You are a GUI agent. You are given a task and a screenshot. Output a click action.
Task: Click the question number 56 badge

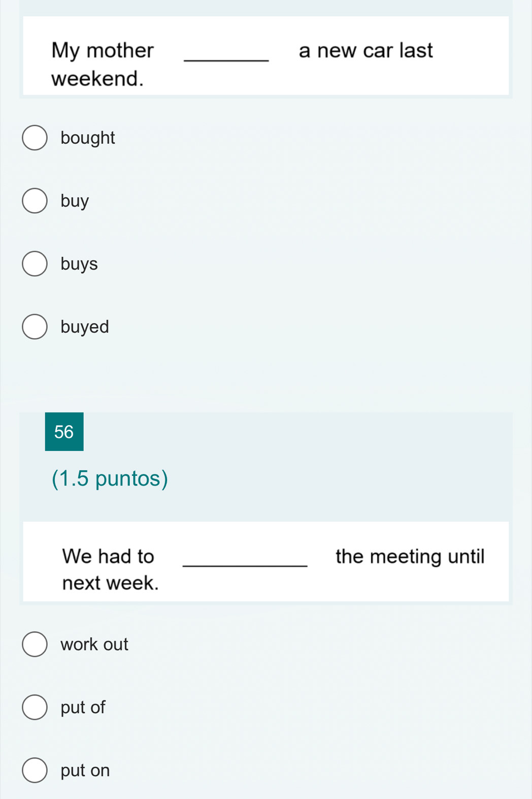(x=64, y=432)
